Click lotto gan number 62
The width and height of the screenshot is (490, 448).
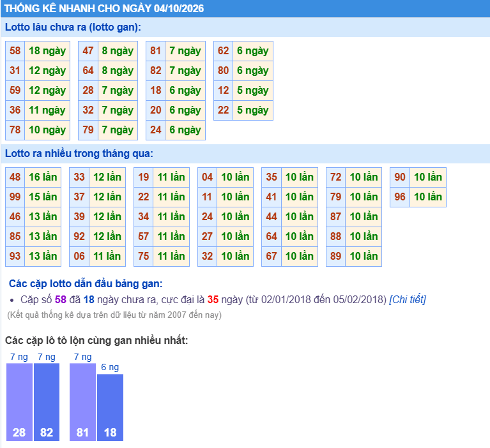(224, 50)
